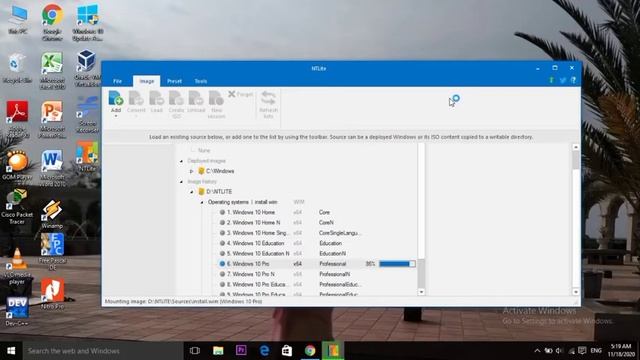Screen dimensions: 640x360
Task: Show hidden tray icons chevron
Action: pos(537,351)
